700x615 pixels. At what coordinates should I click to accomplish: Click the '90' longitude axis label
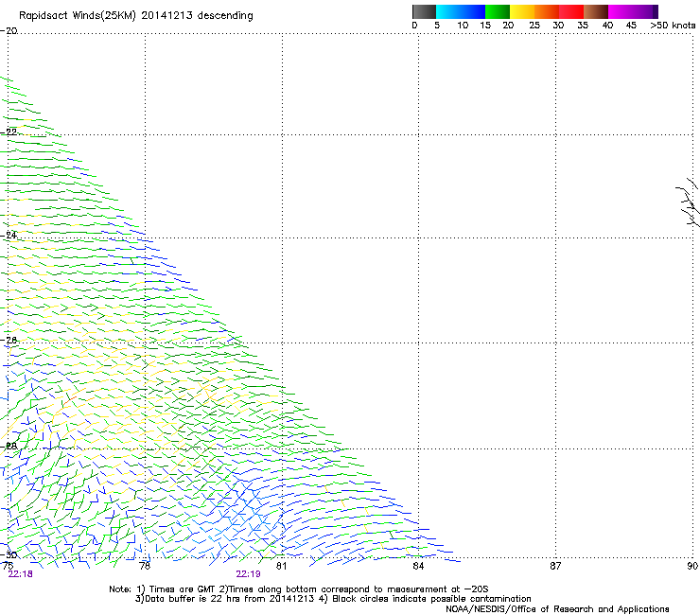692,566
